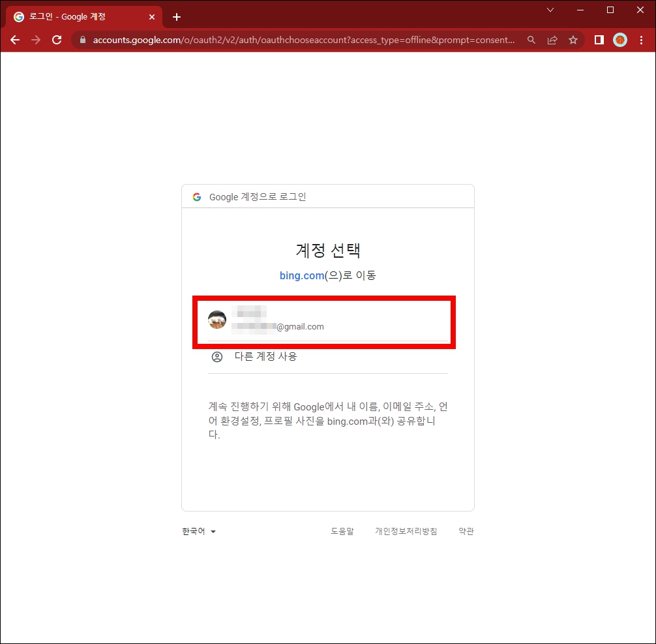Click the Google G logo in the header
The height and width of the screenshot is (644, 656).
coord(196,196)
